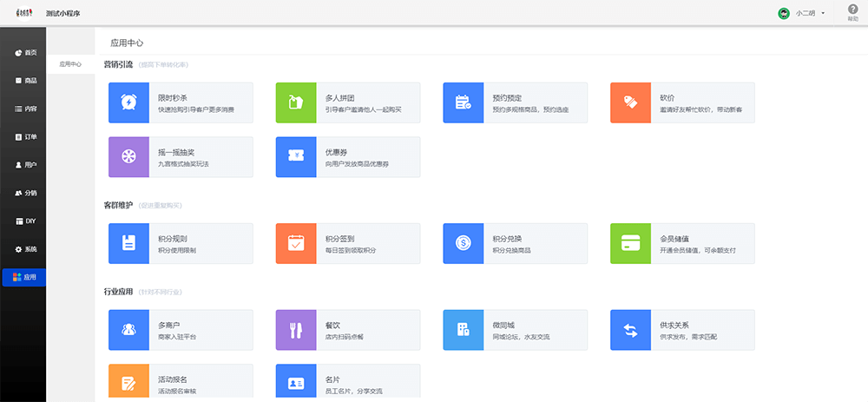Viewport: 868px width, 402px height.
Task: Click the 帮助 help button
Action: [852, 12]
